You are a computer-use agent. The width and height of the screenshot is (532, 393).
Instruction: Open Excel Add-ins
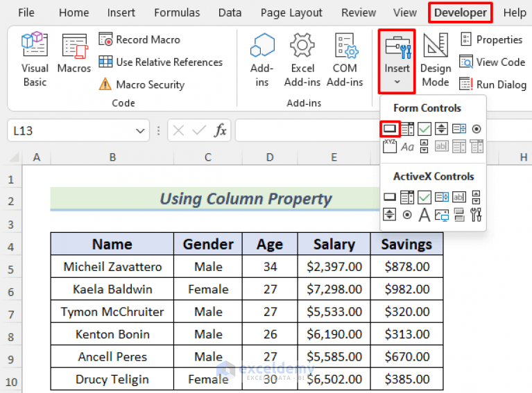[302, 60]
